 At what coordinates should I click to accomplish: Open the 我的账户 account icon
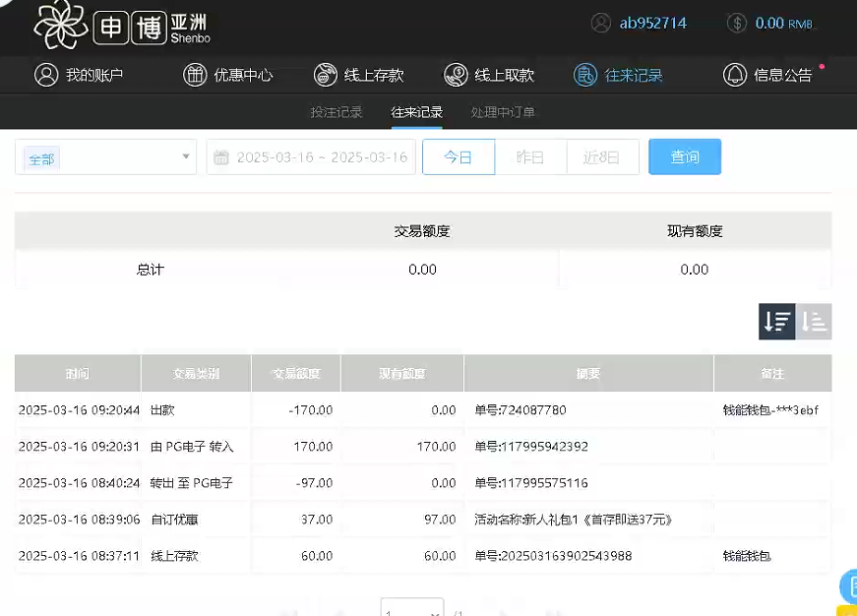(x=45, y=74)
